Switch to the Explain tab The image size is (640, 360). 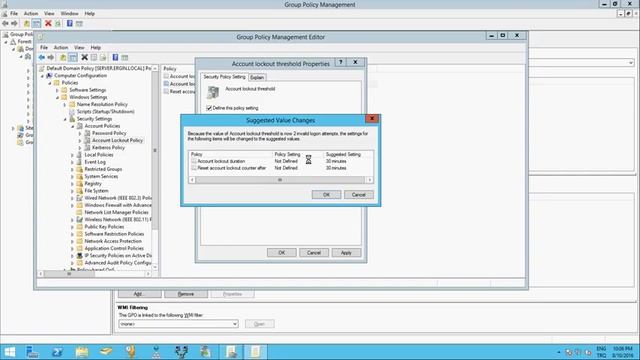(x=257, y=78)
